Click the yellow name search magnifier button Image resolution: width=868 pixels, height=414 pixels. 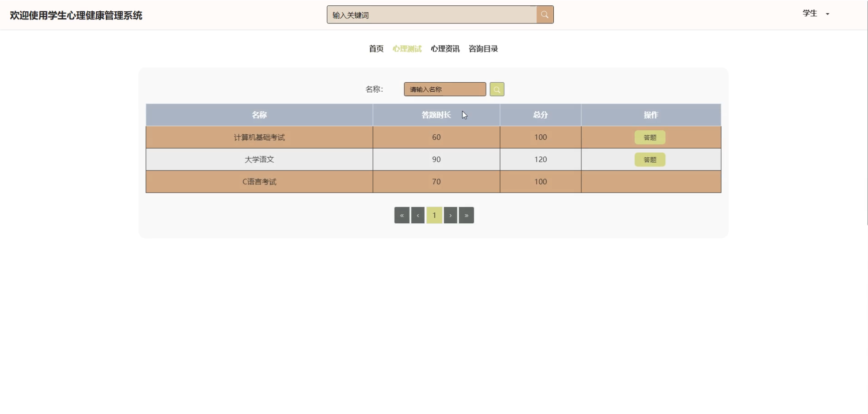click(497, 89)
